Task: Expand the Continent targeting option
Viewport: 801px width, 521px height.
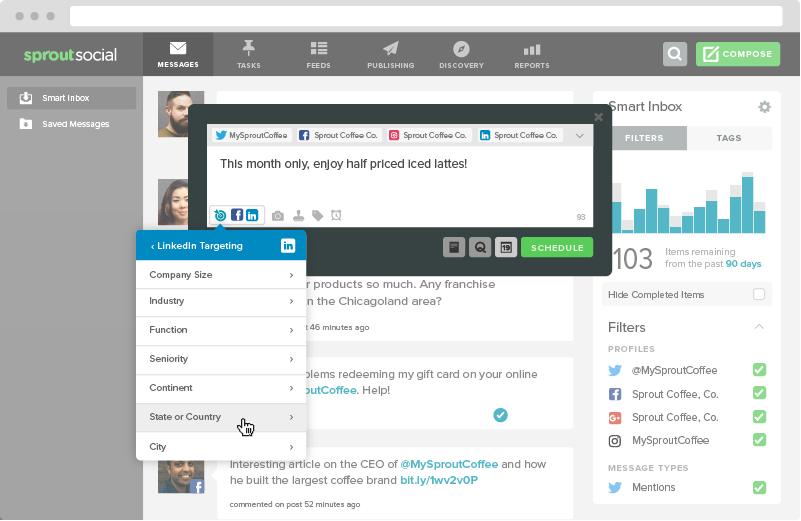Action: click(x=221, y=388)
